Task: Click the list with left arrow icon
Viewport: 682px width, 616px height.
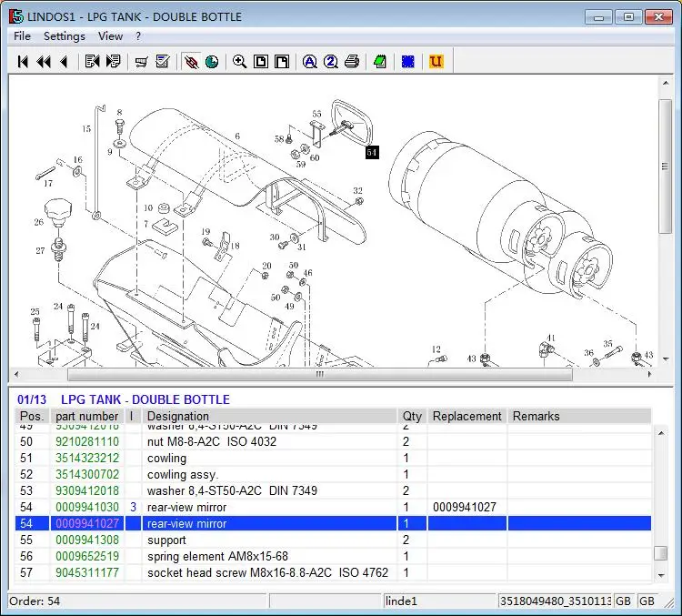Action: 92,61
